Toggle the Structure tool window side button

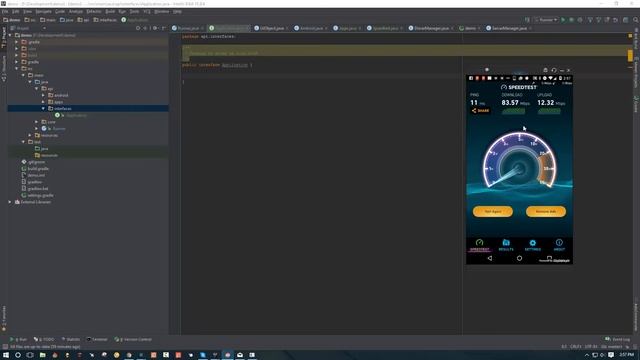(4, 68)
